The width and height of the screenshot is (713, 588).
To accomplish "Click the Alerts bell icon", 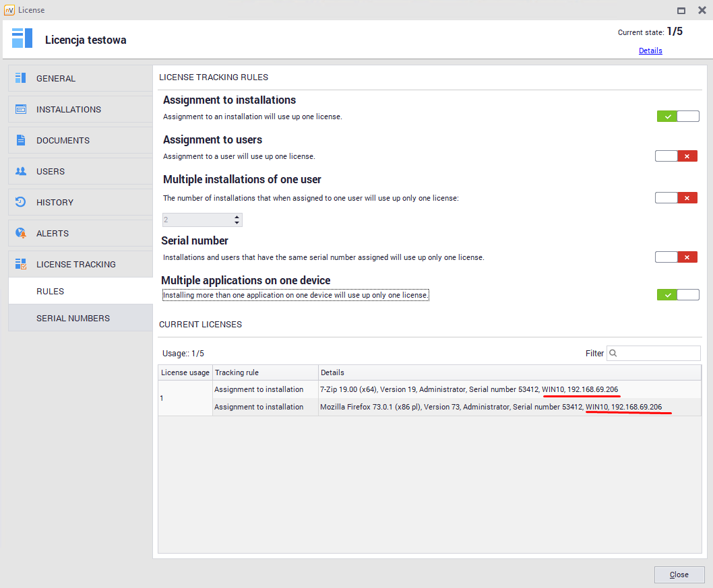I will coord(21,233).
